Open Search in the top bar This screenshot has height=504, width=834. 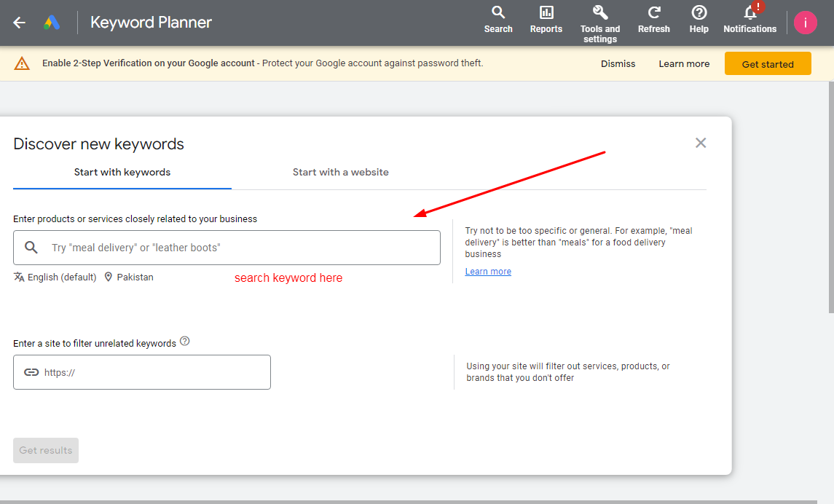click(497, 20)
